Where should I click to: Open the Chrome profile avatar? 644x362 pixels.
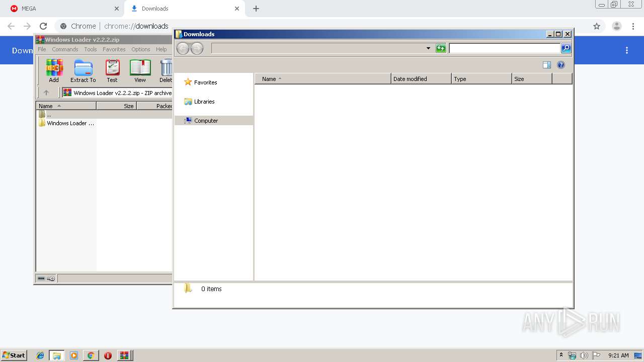[x=617, y=26]
